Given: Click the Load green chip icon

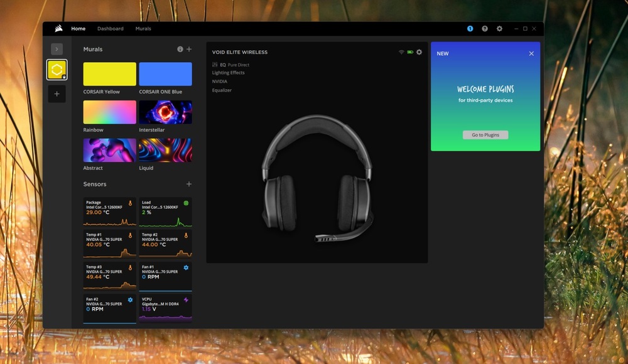Looking at the screenshot, I should pyautogui.click(x=186, y=203).
